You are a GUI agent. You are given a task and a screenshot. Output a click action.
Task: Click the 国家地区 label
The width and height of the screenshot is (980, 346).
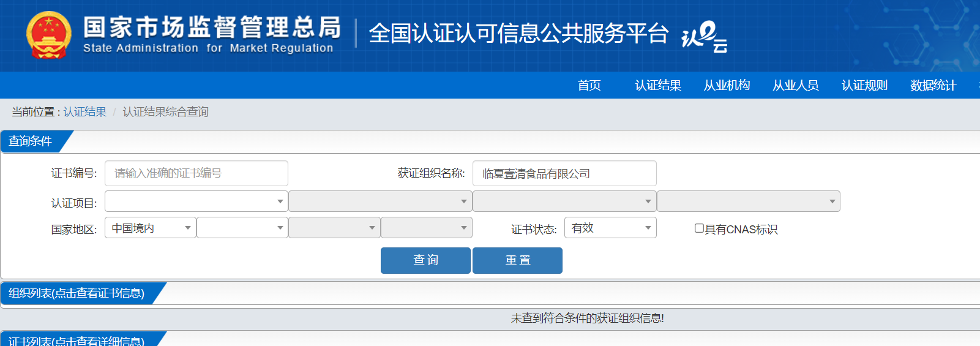click(x=74, y=230)
